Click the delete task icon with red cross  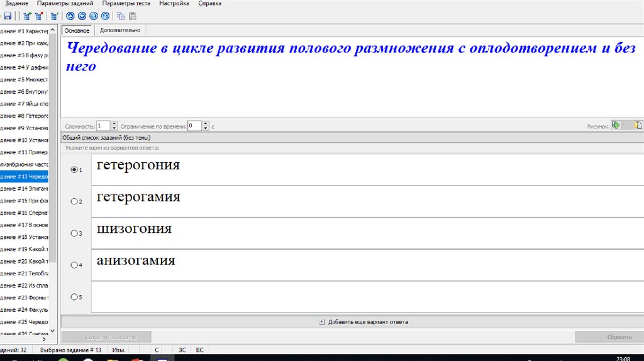pyautogui.click(x=38, y=16)
